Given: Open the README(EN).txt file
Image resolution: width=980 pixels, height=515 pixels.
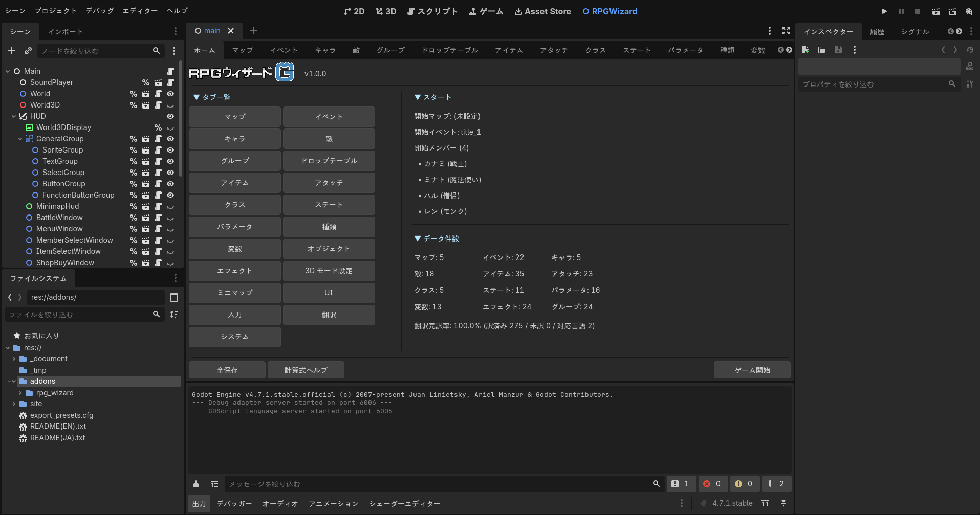Looking at the screenshot, I should point(58,426).
